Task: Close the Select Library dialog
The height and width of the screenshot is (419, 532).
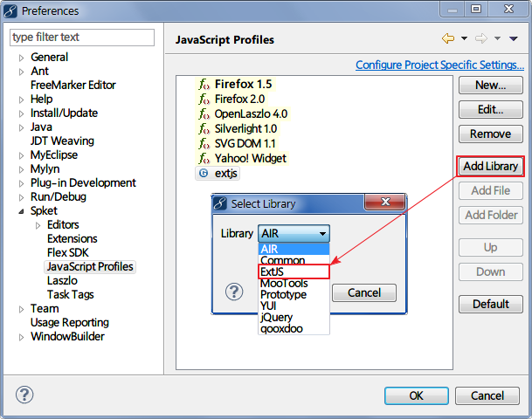Action: tap(385, 202)
